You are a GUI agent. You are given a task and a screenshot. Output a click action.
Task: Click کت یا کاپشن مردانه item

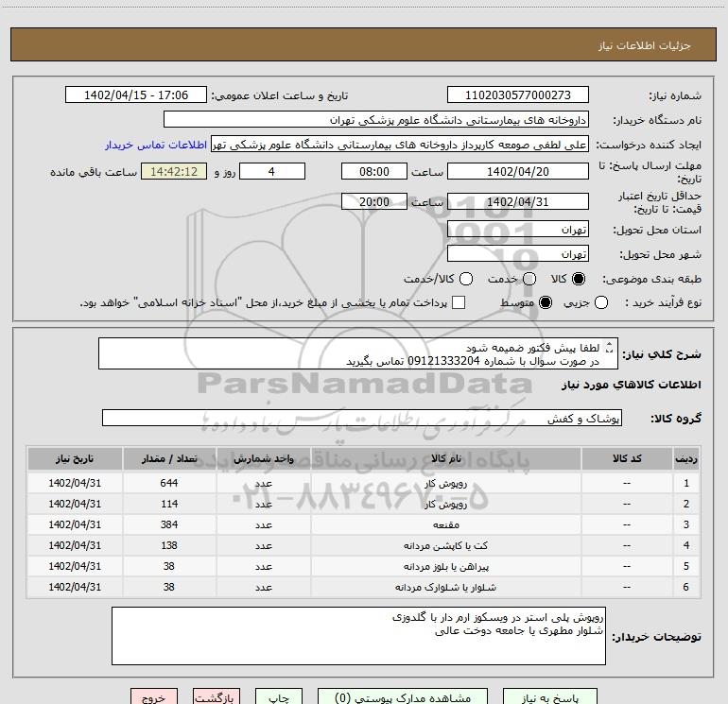click(x=445, y=546)
